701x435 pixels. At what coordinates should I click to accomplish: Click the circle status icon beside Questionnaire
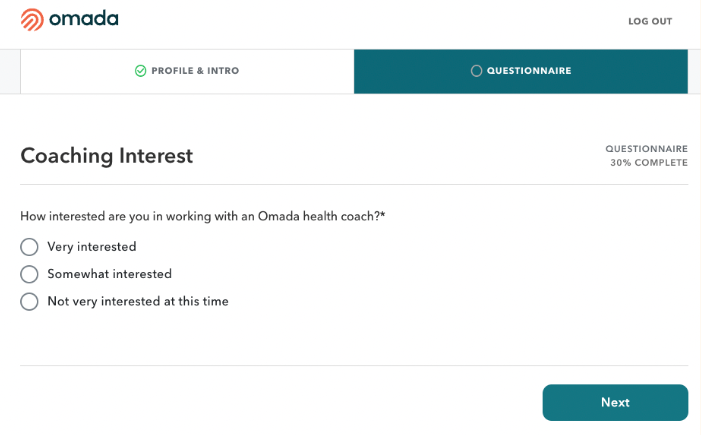476,71
